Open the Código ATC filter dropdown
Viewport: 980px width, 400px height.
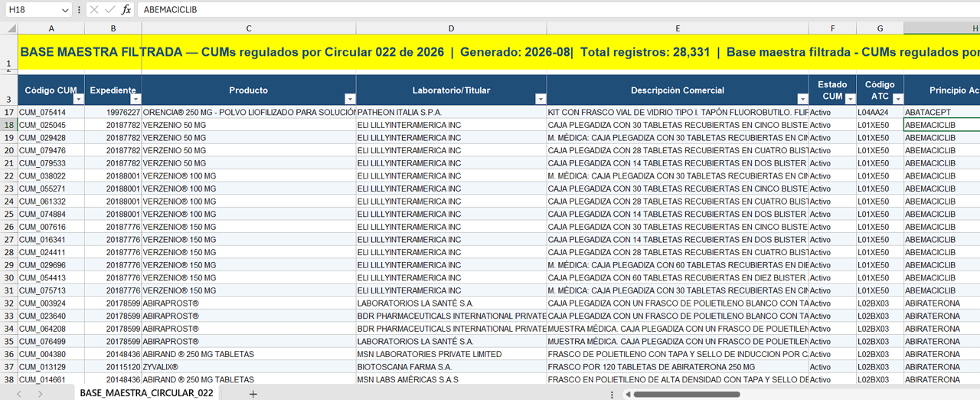[x=897, y=99]
